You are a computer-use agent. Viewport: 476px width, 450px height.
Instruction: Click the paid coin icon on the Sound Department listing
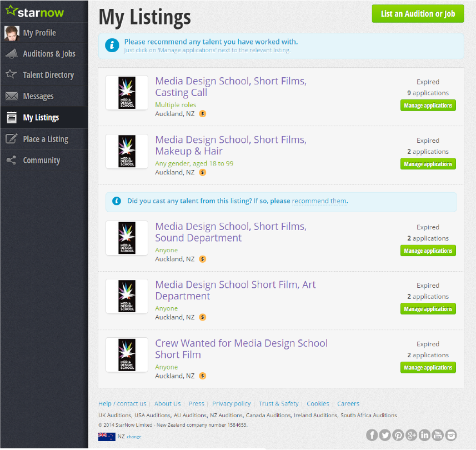[x=203, y=259]
